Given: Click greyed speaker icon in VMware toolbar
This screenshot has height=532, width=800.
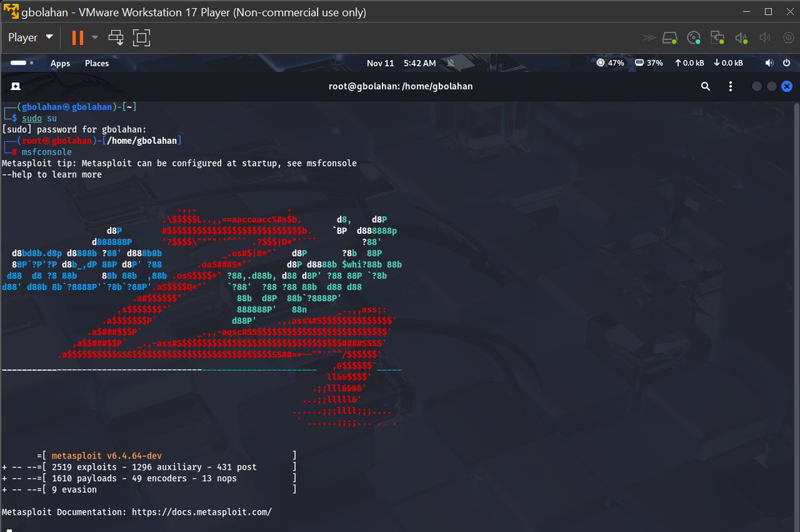Looking at the screenshot, I should [x=765, y=38].
